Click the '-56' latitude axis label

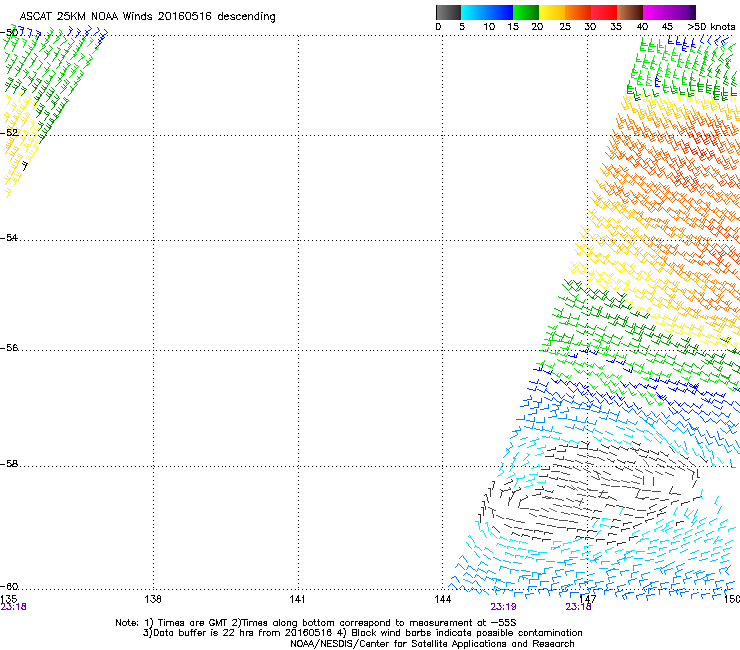tap(9, 347)
